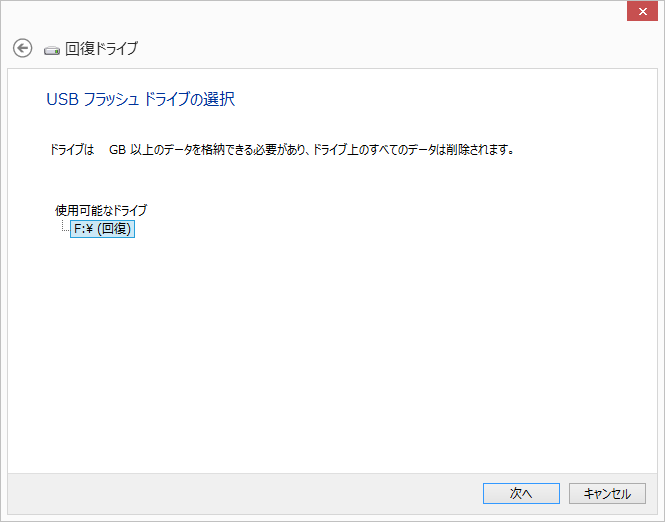Click the (回復) volume label of drive F
Viewport: 665px width, 522px height.
pos(115,229)
